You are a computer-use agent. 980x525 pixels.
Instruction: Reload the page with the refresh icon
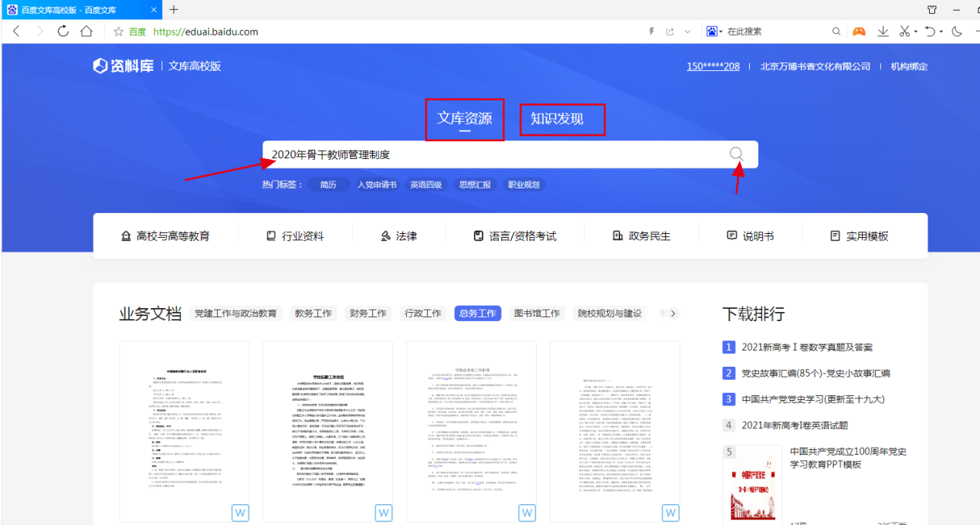[x=63, y=32]
